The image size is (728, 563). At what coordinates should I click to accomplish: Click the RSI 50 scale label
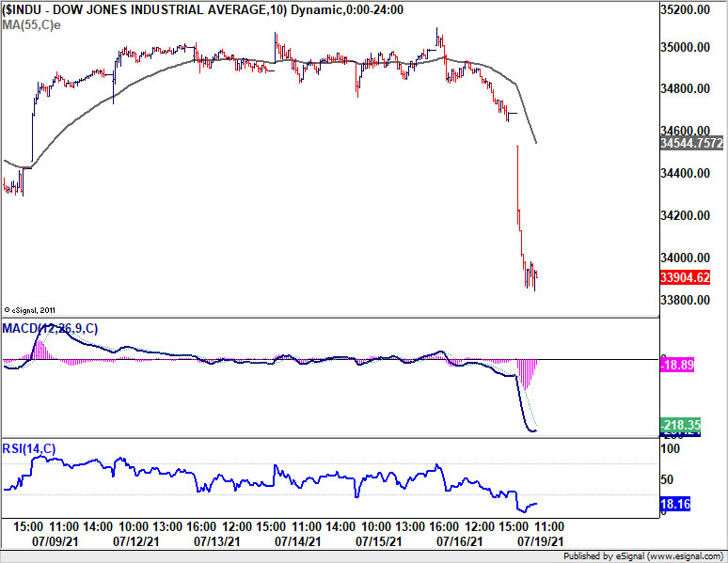pyautogui.click(x=667, y=479)
